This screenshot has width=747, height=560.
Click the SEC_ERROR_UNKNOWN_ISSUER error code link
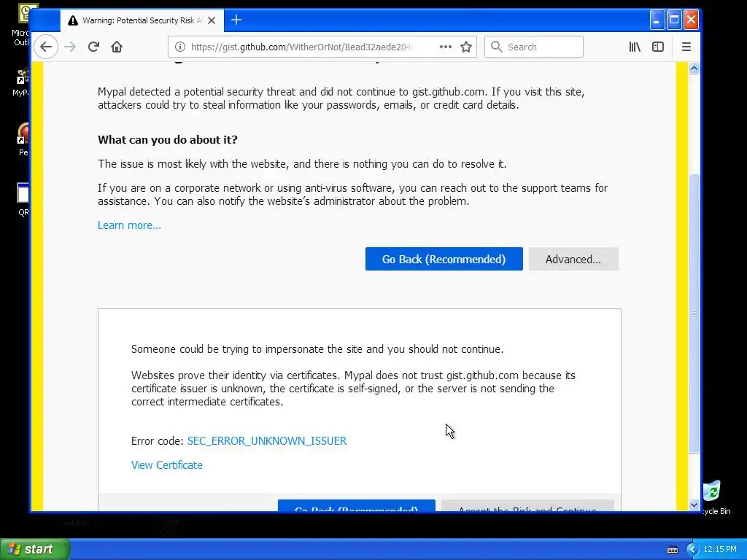point(267,441)
